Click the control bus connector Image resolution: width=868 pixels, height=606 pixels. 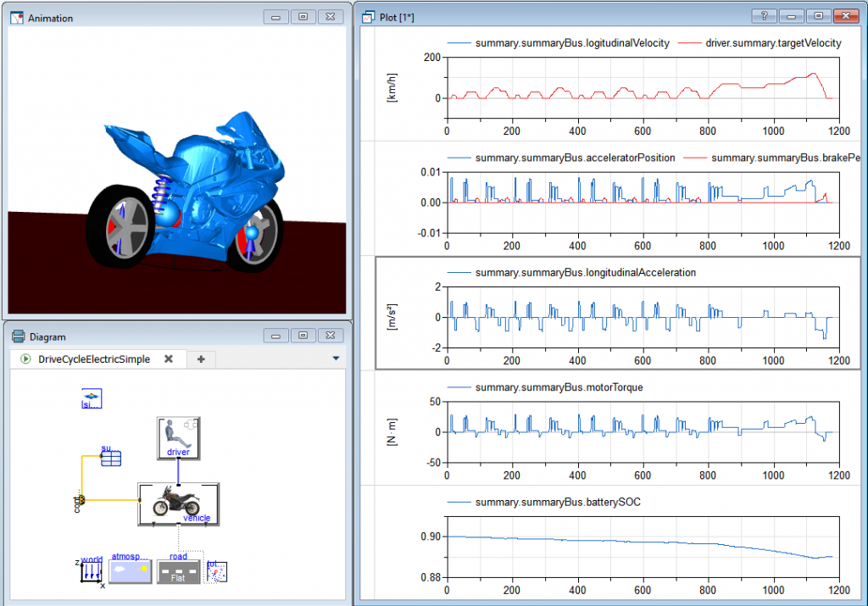click(x=81, y=500)
